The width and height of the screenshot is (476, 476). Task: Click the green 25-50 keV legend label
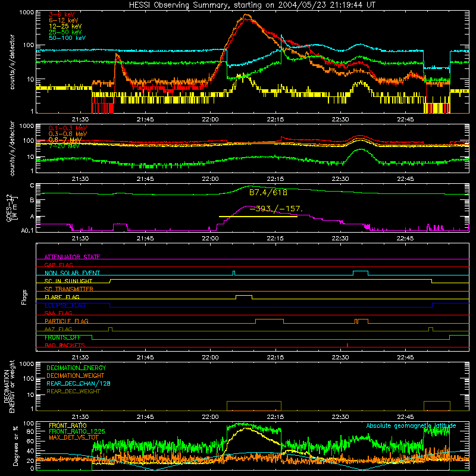[65, 32]
